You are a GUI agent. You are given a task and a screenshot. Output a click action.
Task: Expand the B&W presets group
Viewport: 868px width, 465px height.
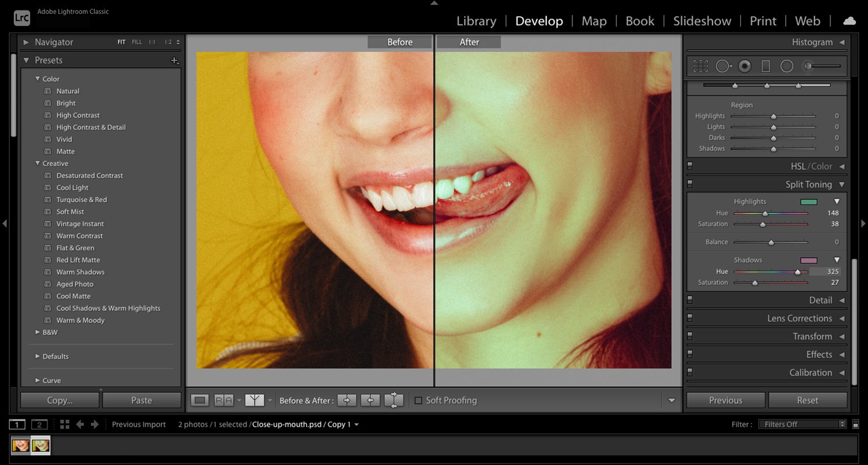click(37, 332)
